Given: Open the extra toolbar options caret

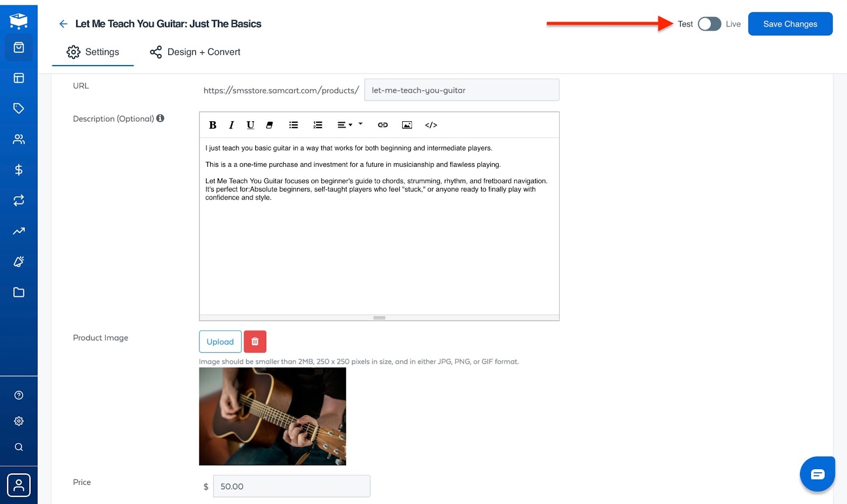Looking at the screenshot, I should pyautogui.click(x=361, y=124).
